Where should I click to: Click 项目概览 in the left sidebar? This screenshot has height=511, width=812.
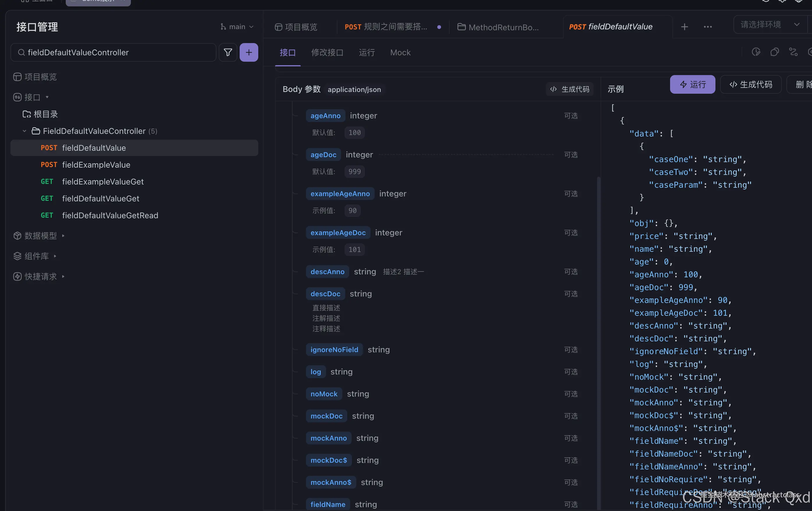coord(40,77)
